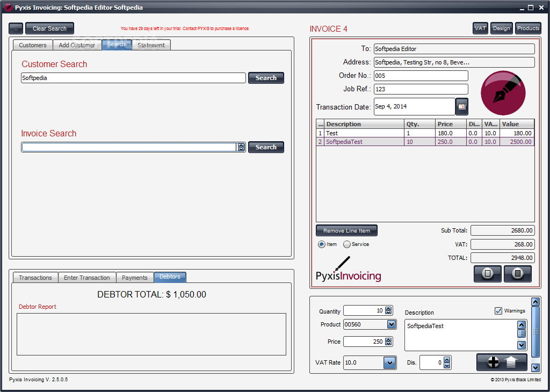
Task: Click the Customer Search field containing Softpedia
Action: click(133, 78)
